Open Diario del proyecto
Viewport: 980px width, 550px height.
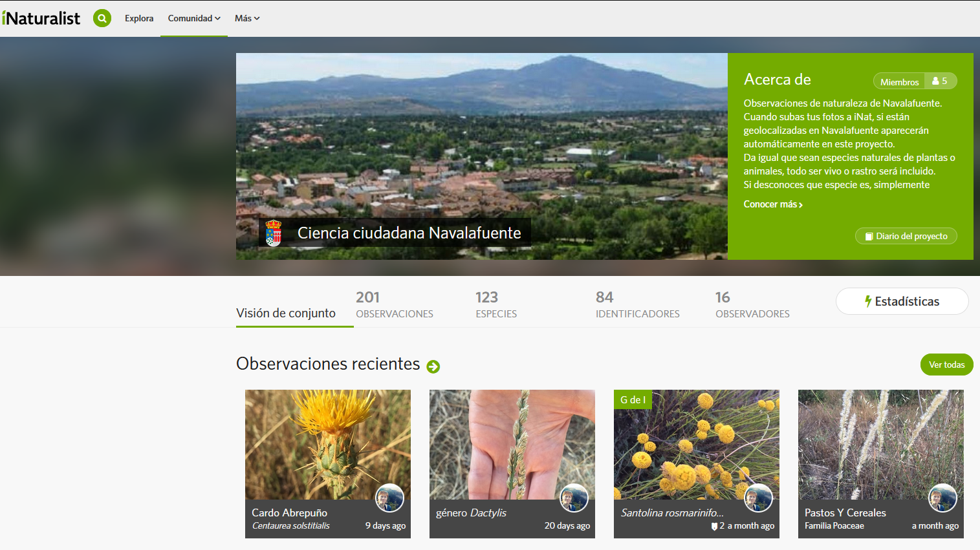point(906,236)
